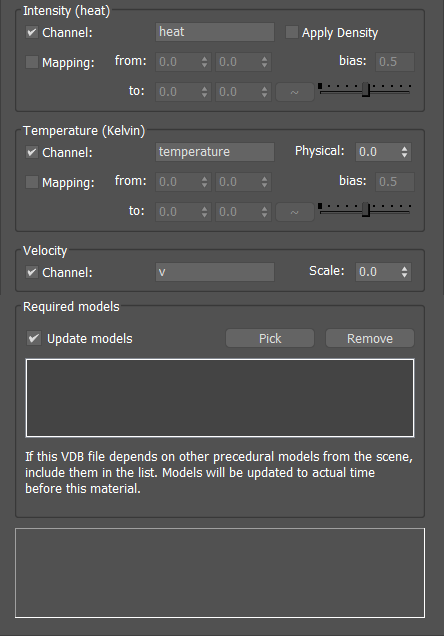Uncheck the Temperature Channel checkbox

32,152
